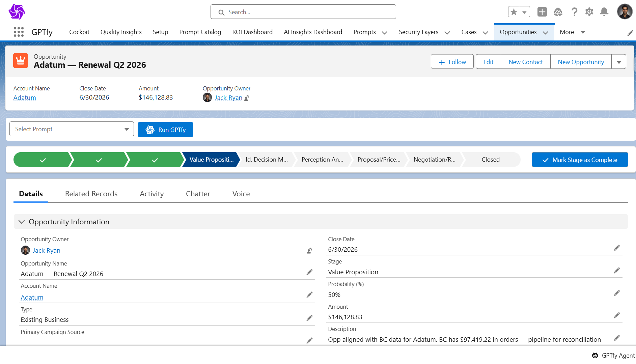
Task: Show more record actions dropdown
Action: 619,62
